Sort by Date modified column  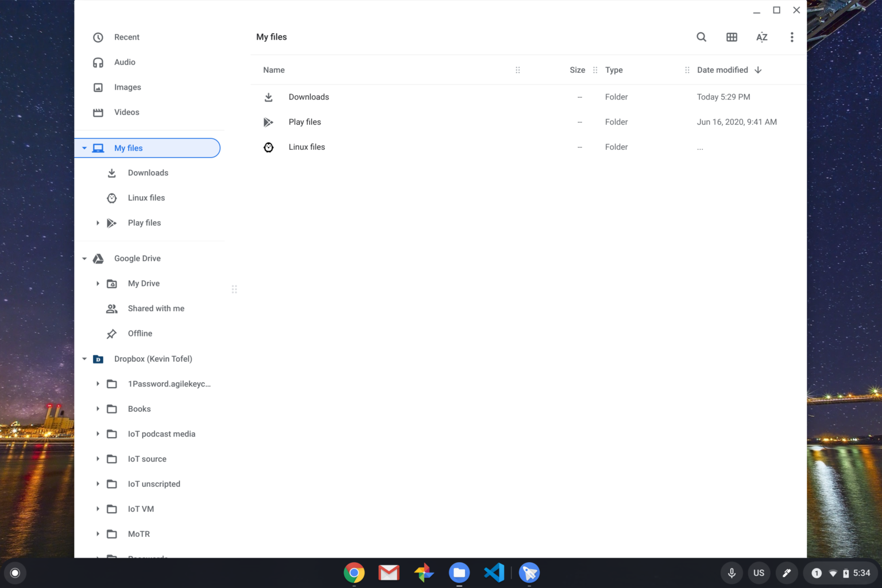click(722, 70)
